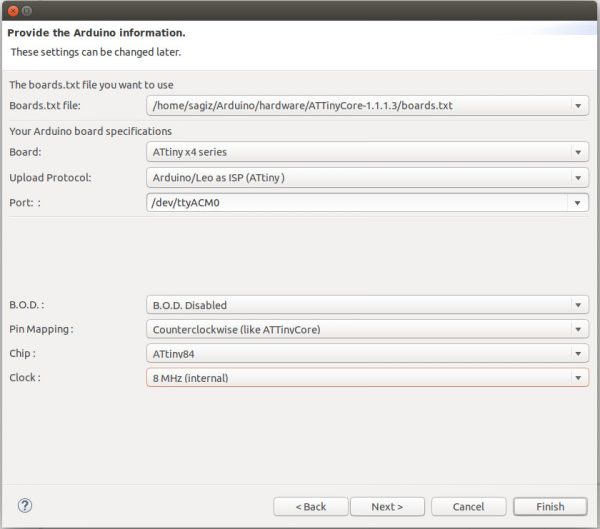Open the Port dropdown arrow
Screen dimensions: 600x529
pyautogui.click(x=578, y=203)
